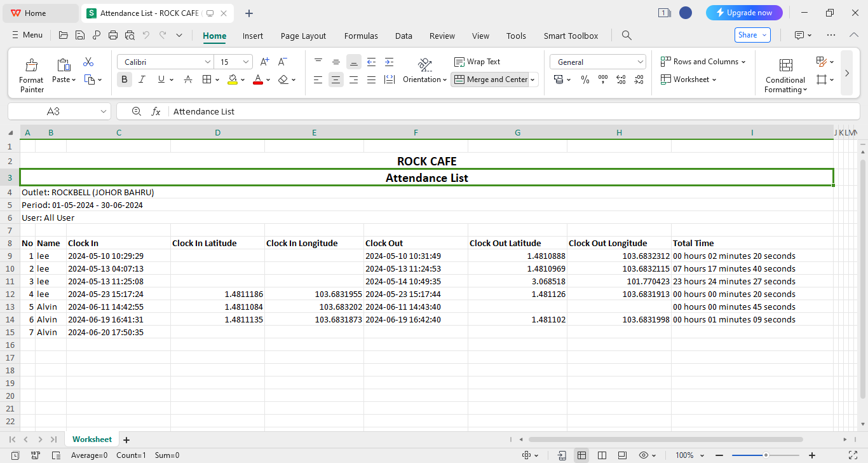This screenshot has height=463, width=868.
Task: Toggle center horizontal alignment
Action: pos(336,79)
